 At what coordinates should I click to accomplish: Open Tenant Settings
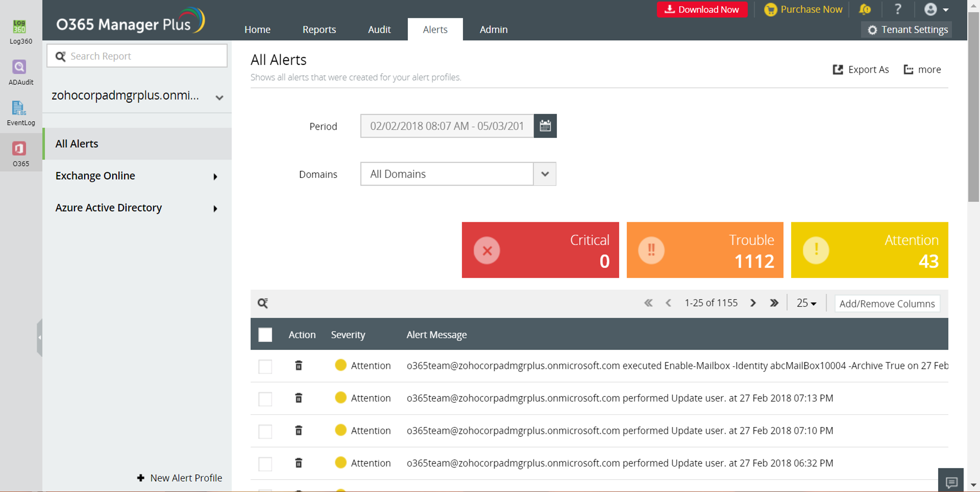coord(907,30)
